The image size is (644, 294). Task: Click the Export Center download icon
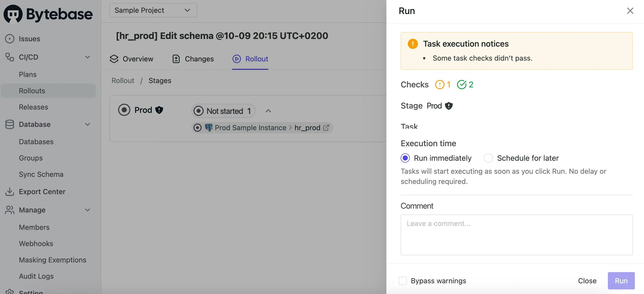click(x=9, y=192)
